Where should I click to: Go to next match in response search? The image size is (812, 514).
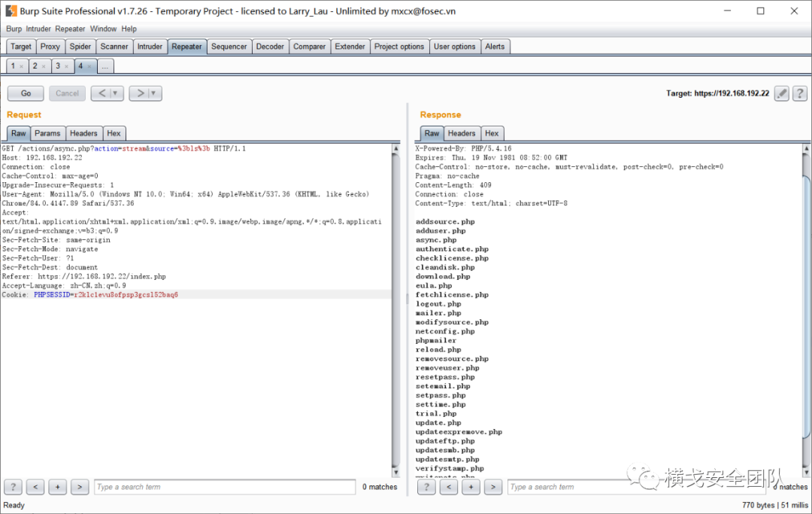493,487
